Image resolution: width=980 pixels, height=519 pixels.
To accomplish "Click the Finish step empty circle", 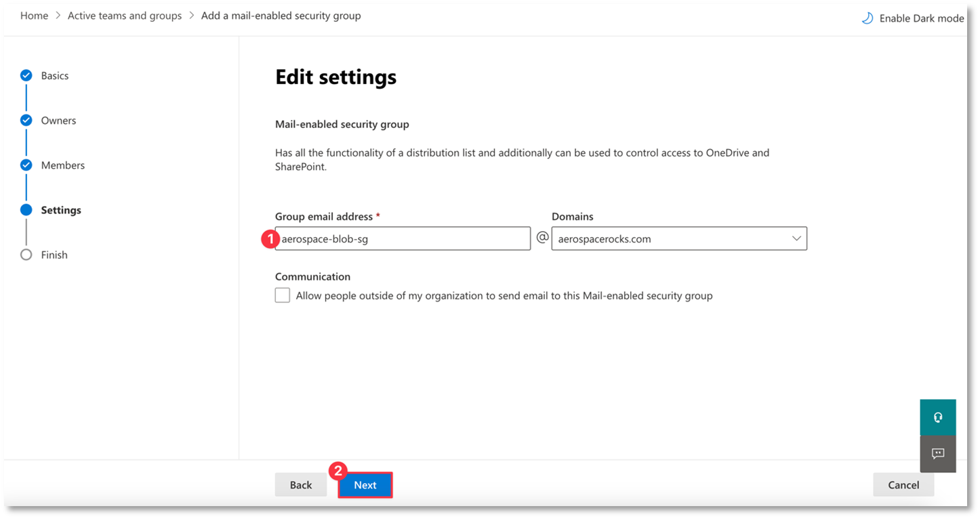I will 26,255.
